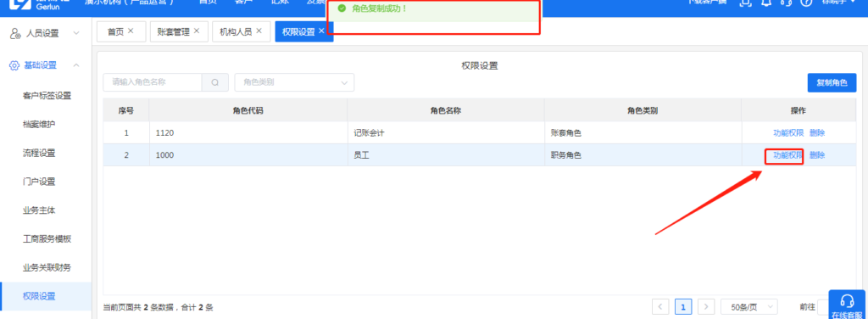Open 工商服务模板 in sidebar

pos(47,239)
